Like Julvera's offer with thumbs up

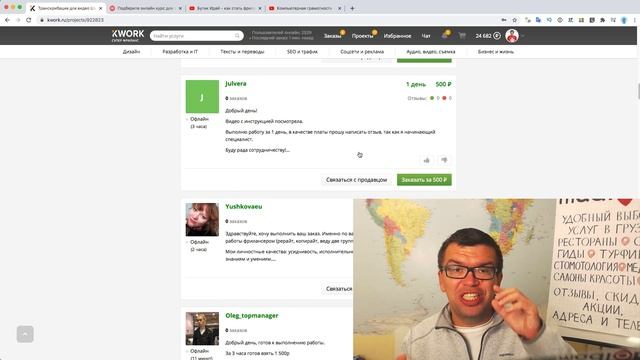427,160
